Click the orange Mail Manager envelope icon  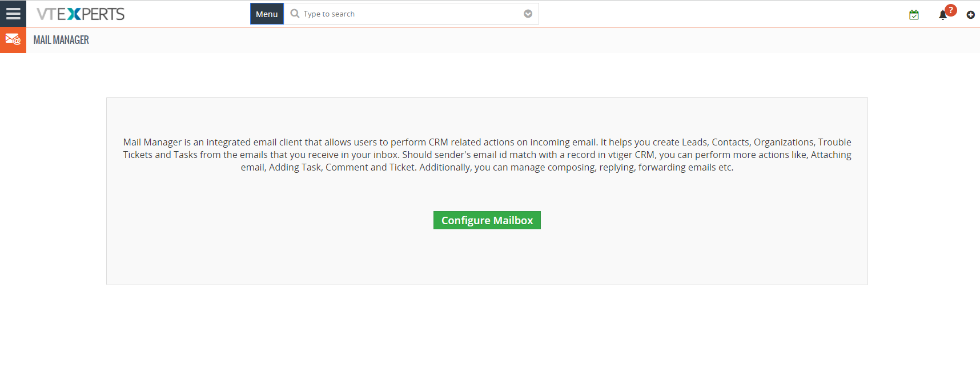click(x=13, y=40)
